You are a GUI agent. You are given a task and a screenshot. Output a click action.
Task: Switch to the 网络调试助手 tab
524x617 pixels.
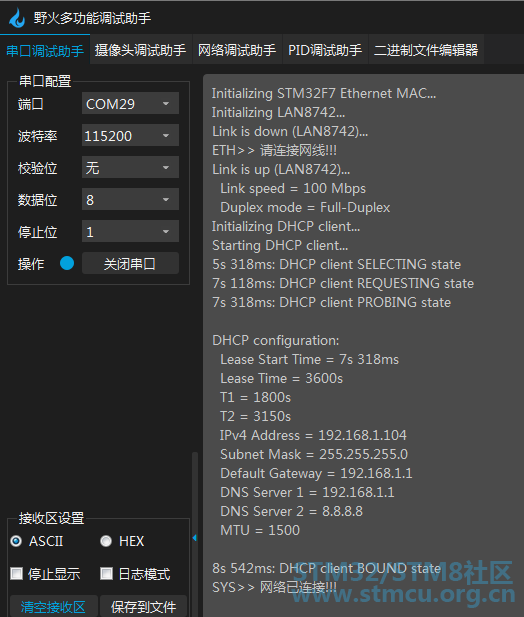pos(237,50)
